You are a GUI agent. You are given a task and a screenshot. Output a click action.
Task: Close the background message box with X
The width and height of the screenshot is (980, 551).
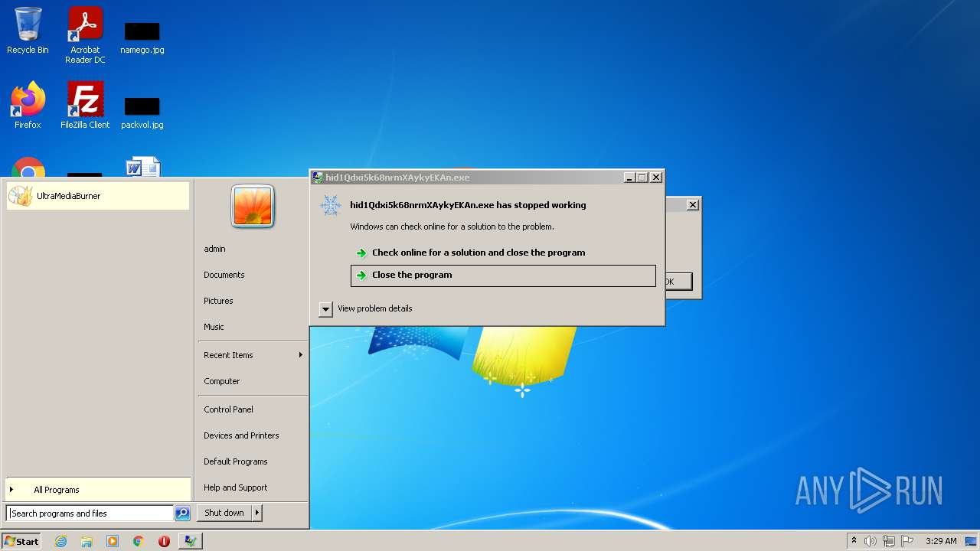pos(693,205)
